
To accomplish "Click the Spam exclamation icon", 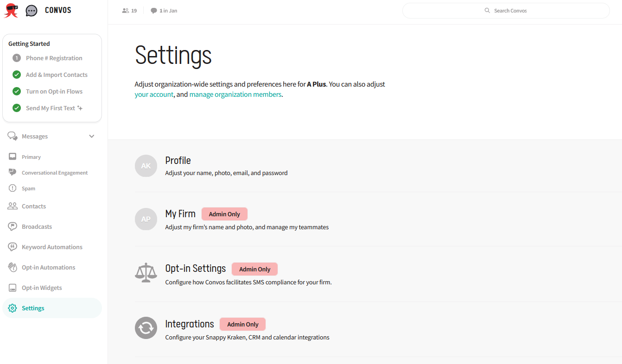I will 13,188.
